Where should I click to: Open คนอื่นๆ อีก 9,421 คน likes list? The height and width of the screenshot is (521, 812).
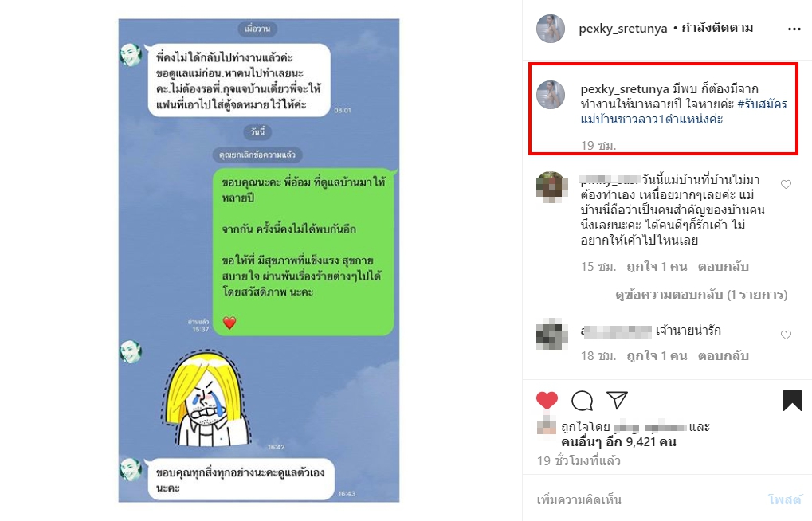(618, 442)
